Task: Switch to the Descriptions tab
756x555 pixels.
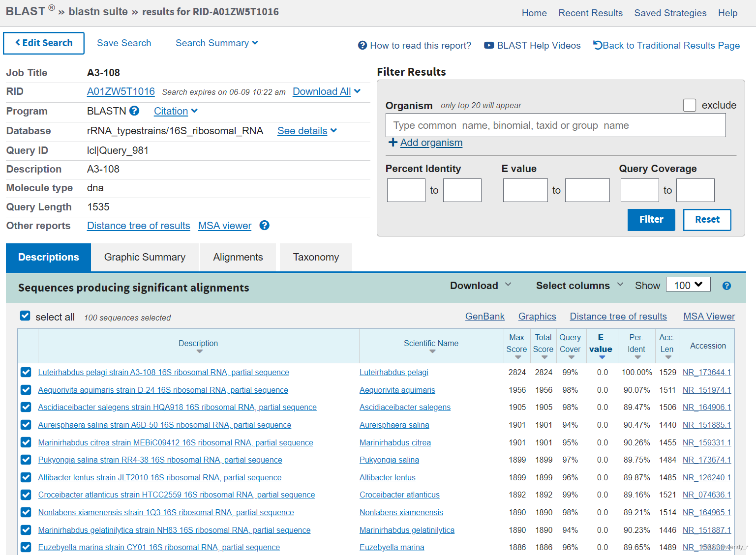Action: point(48,257)
